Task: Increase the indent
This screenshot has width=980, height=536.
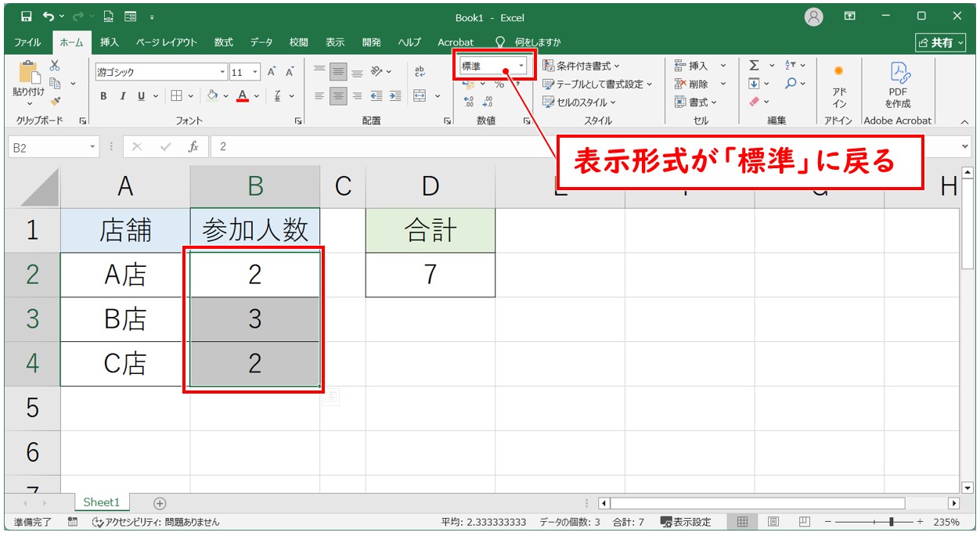Action: (395, 95)
